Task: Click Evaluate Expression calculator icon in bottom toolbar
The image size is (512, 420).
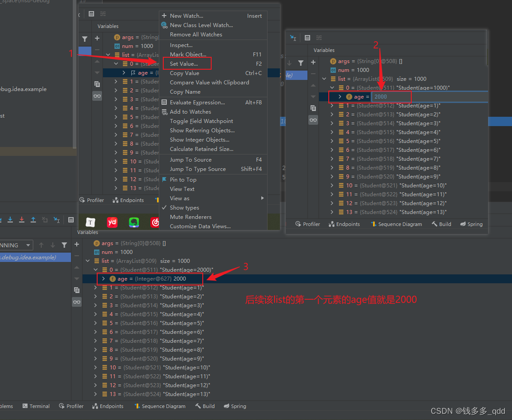Action: click(71, 220)
